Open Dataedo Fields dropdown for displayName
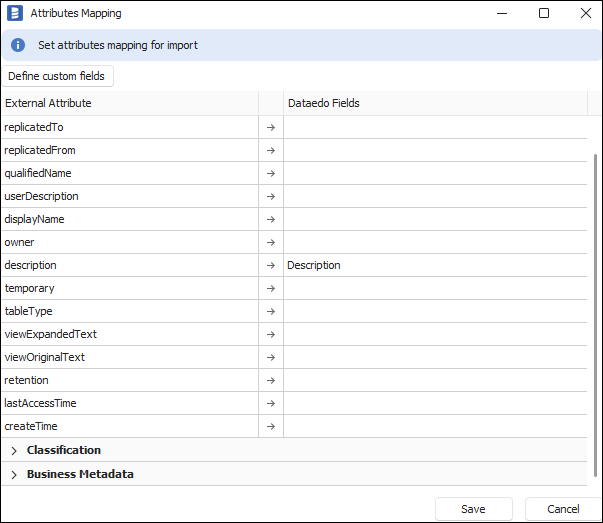Viewport: 603px width, 523px height. pyautogui.click(x=435, y=220)
